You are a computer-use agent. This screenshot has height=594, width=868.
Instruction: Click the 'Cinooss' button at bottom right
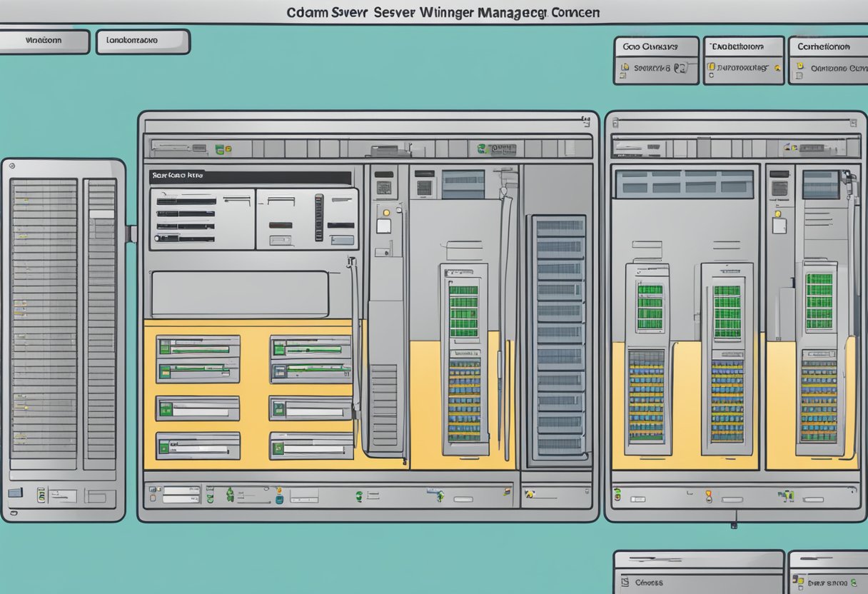(698, 583)
